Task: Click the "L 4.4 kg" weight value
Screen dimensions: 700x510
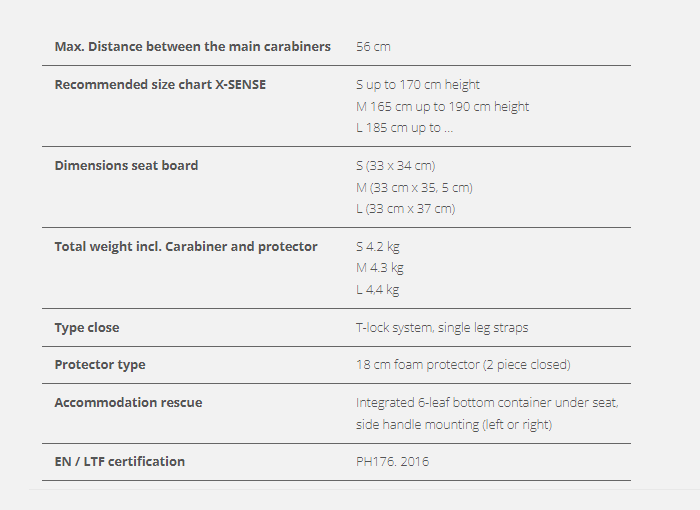Action: [x=377, y=290]
